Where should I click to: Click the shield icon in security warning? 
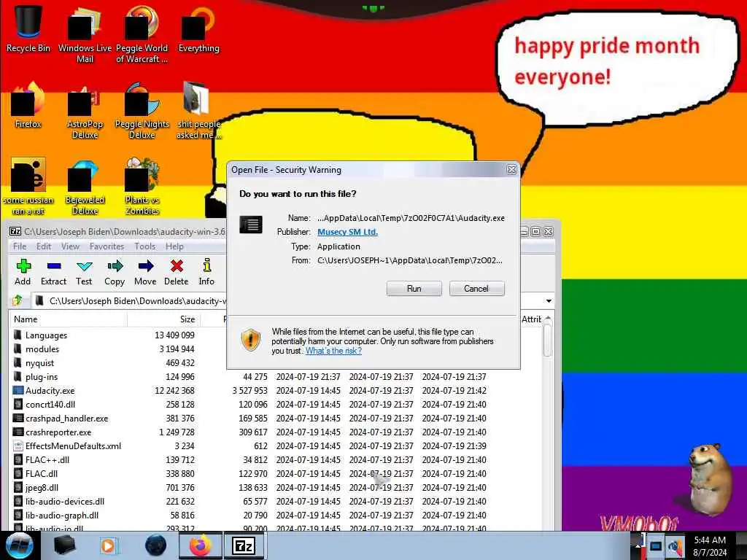(x=251, y=340)
